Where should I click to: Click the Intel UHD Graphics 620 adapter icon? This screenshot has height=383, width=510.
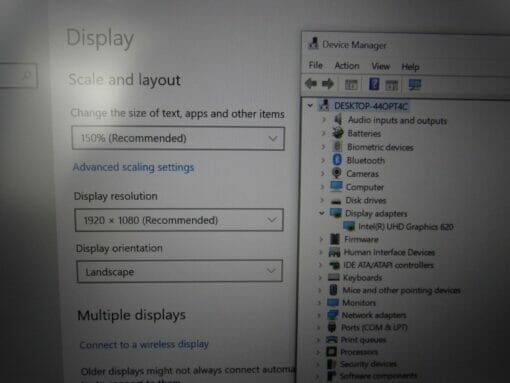coord(349,226)
